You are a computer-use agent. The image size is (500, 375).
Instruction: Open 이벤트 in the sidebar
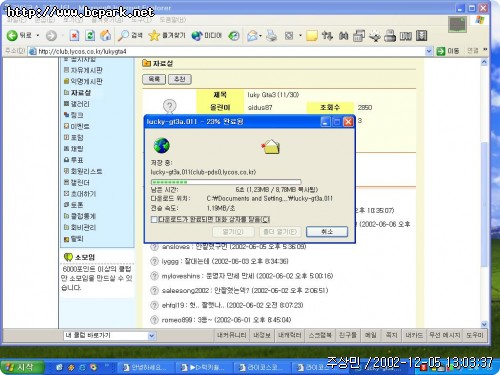pyautogui.click(x=80, y=126)
